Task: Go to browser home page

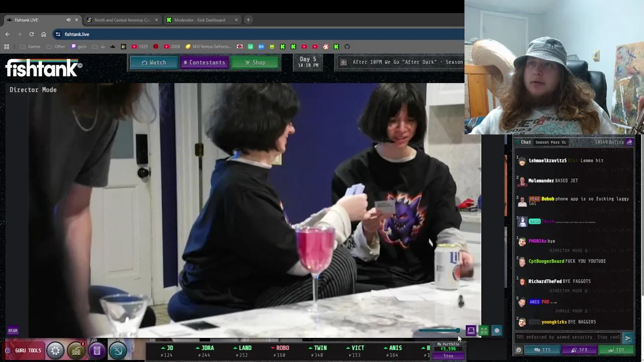Action: [43, 34]
